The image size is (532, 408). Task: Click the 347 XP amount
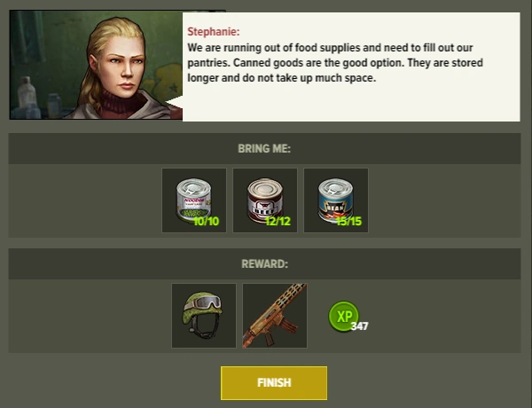pyautogui.click(x=359, y=326)
